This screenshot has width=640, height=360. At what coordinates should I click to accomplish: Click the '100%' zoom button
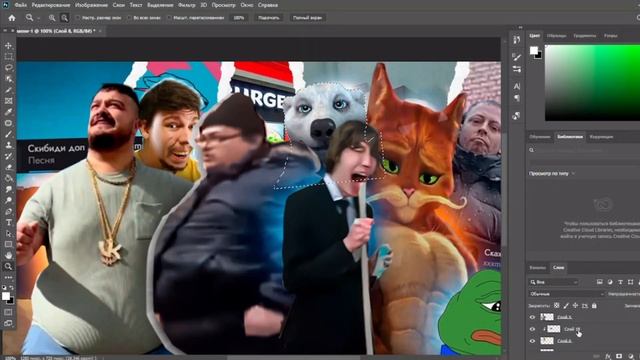coord(239,18)
